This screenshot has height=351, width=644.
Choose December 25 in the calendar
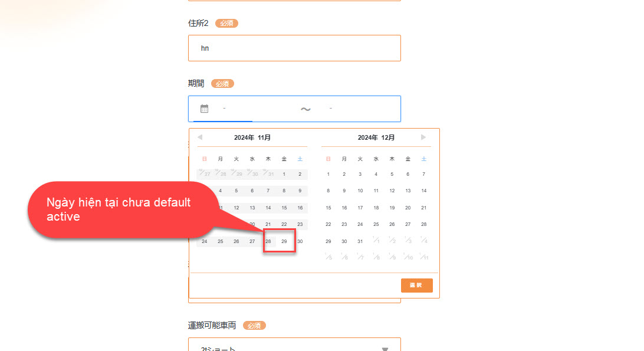[376, 224]
